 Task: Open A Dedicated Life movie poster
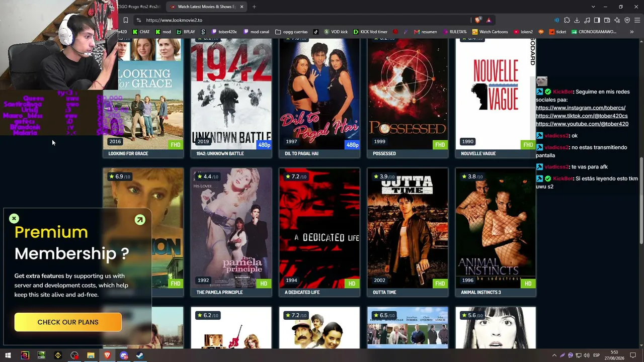[x=319, y=228]
